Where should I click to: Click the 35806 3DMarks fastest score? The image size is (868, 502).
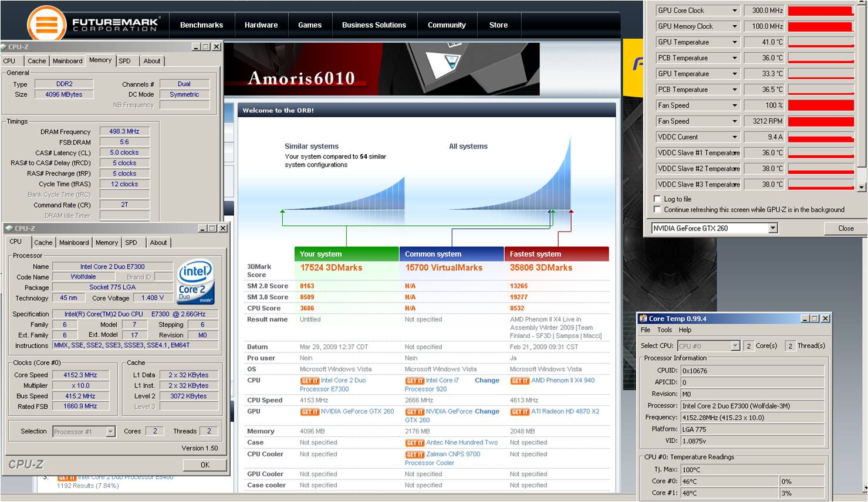tap(541, 268)
